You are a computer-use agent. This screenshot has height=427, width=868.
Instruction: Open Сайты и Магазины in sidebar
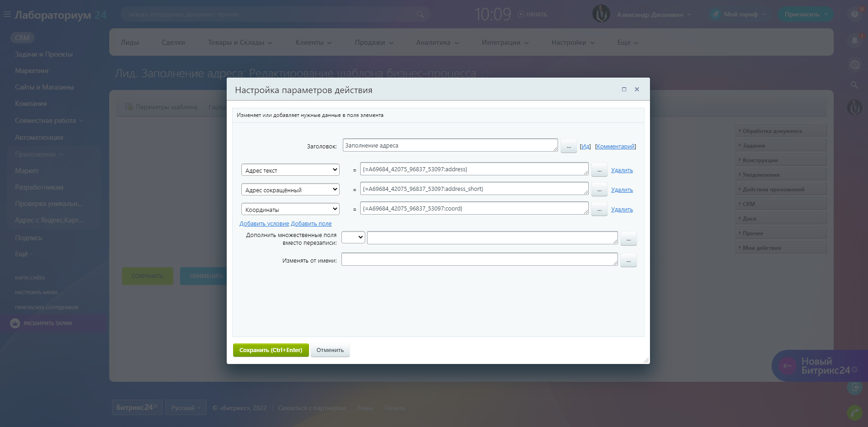point(44,87)
